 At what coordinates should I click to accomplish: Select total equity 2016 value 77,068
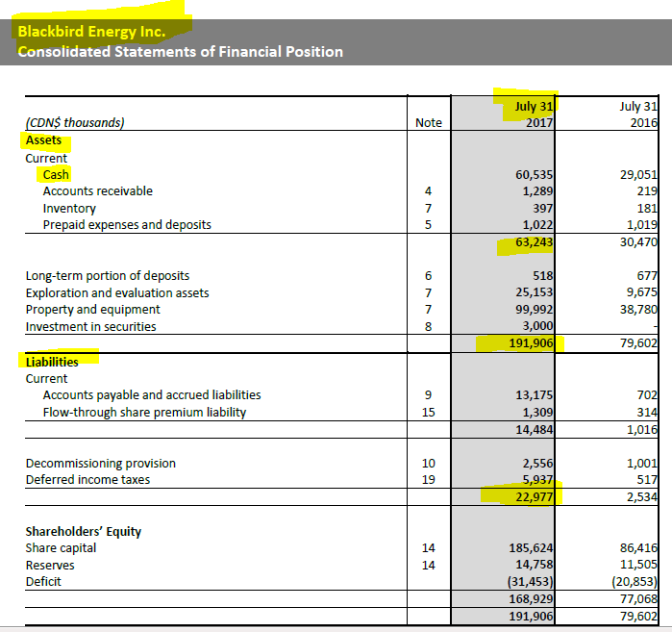pyautogui.click(x=638, y=598)
